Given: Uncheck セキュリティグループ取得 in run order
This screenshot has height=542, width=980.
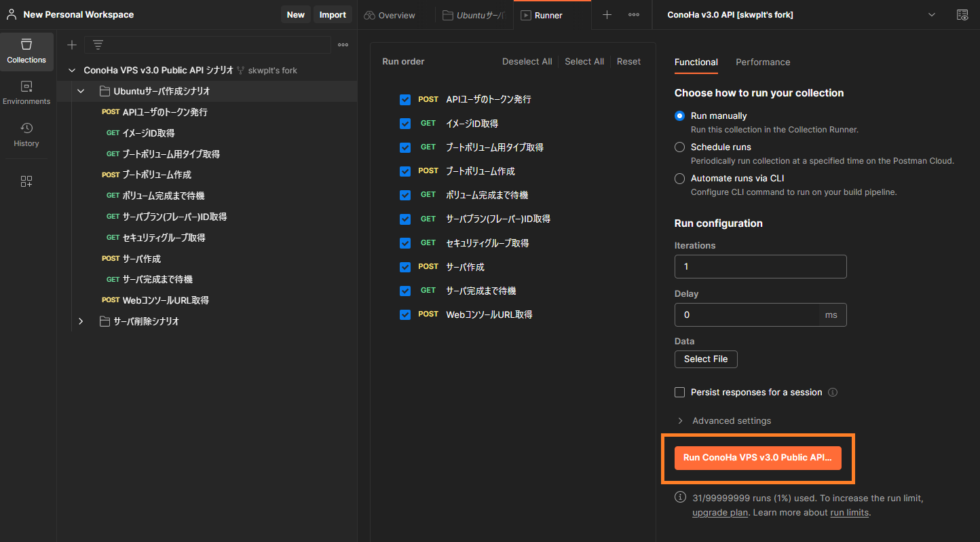Looking at the screenshot, I should [x=405, y=243].
